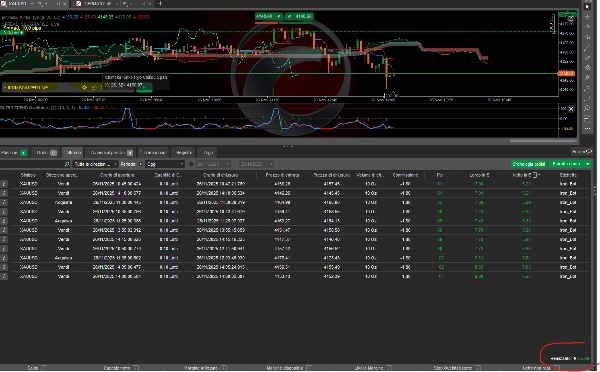Select the Periodo radio button
This screenshot has height=372, width=600.
point(140,164)
